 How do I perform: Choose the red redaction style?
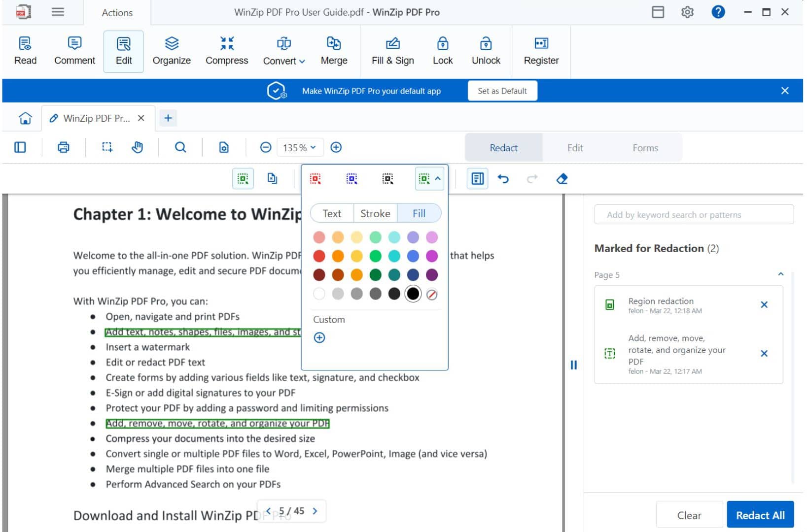(x=316, y=179)
